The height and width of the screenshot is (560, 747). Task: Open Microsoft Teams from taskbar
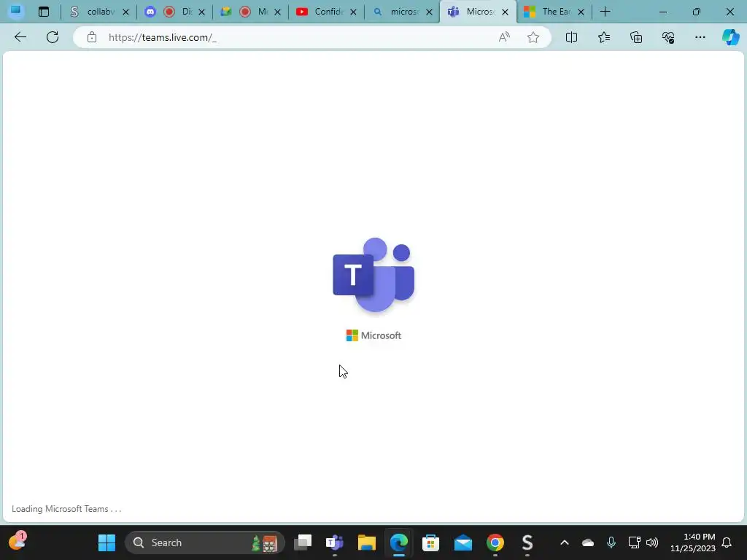[334, 542]
